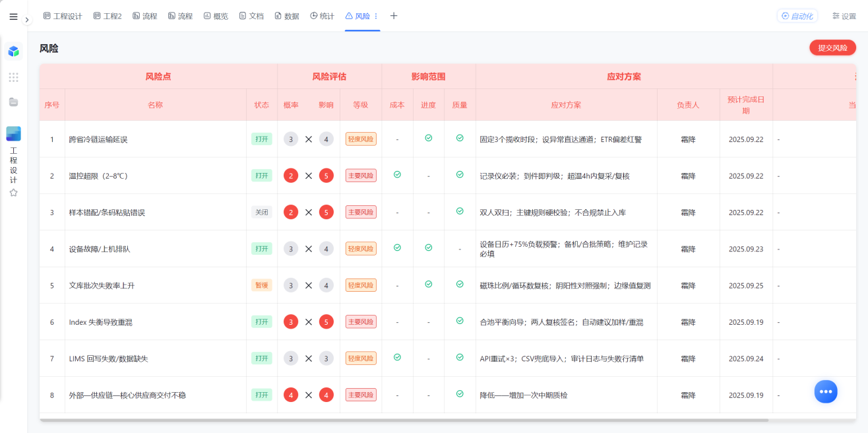Screen dimensions: 868x433
Task: Click the horizontal scrollbar under the table
Action: pos(404,420)
